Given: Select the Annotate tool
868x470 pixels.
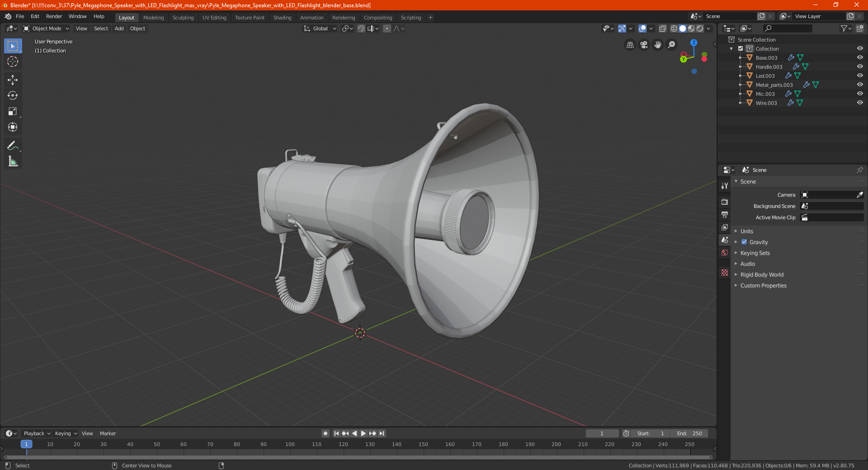Looking at the screenshot, I should coord(13,146).
